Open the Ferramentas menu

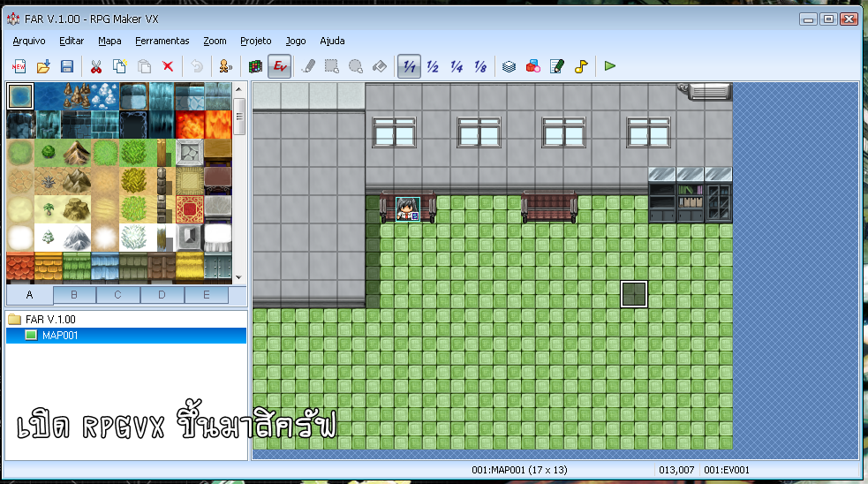162,41
